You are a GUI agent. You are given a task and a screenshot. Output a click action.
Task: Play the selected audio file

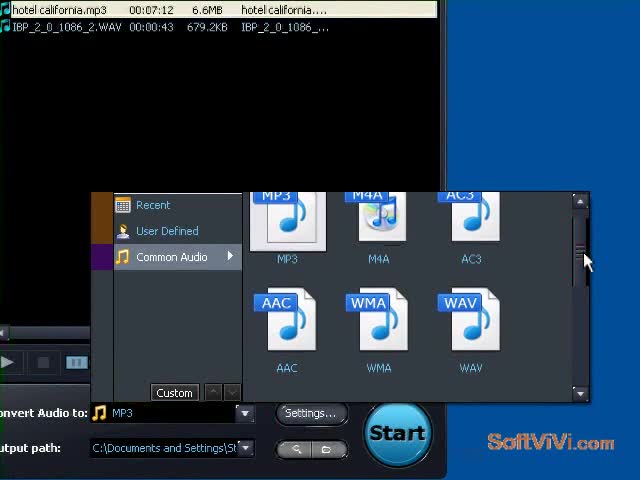pyautogui.click(x=8, y=362)
